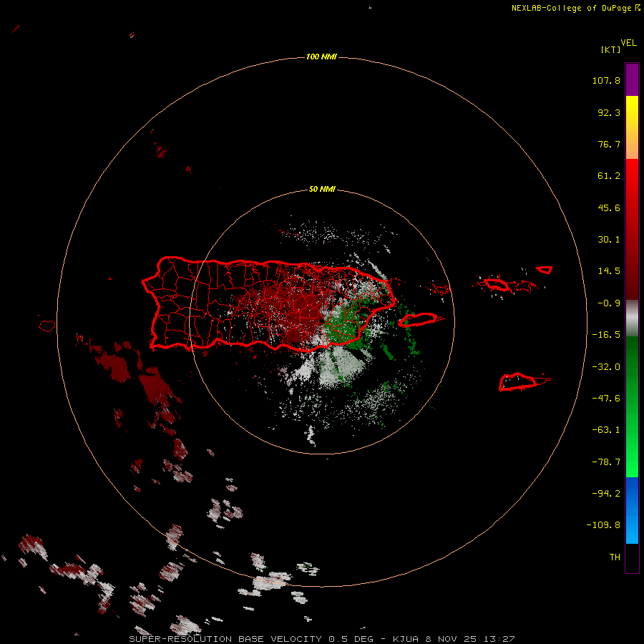The image size is (644, 644).
Task: Select the -63.1 scale value
Action: click(606, 430)
